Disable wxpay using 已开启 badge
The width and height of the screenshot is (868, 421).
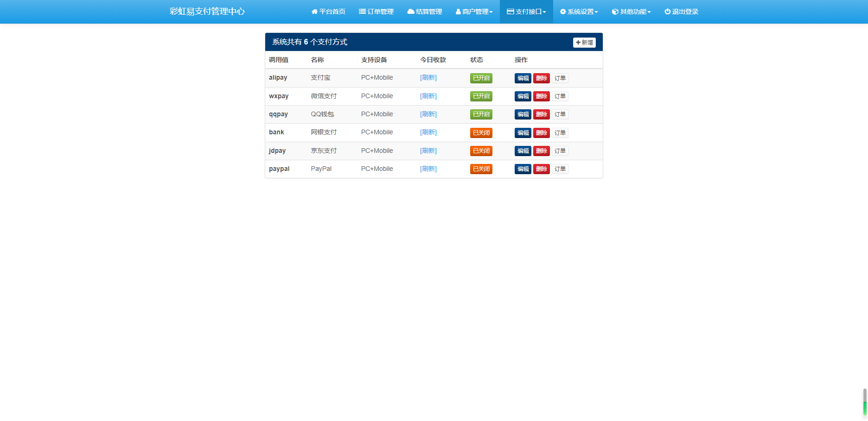481,96
